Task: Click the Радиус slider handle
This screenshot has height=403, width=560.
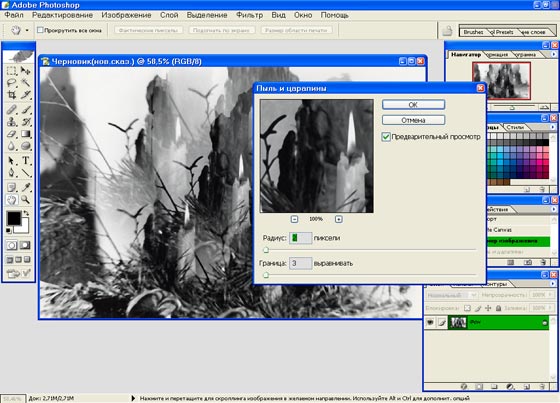Action: [266, 250]
